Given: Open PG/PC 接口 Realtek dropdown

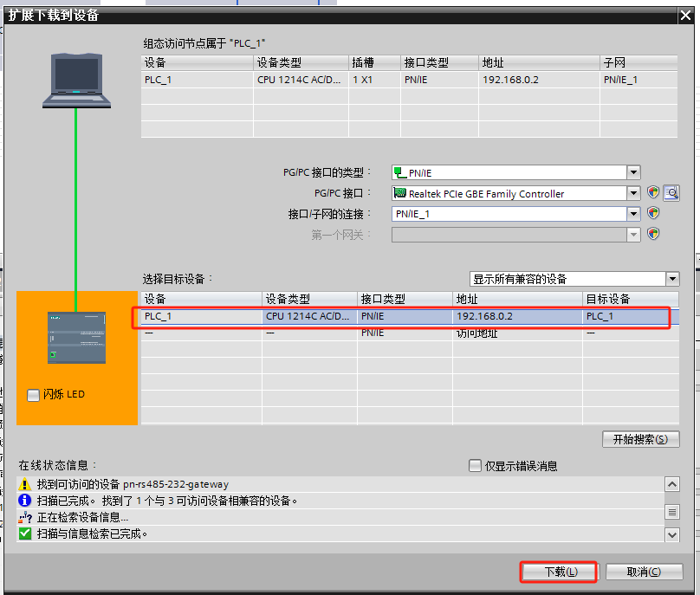Looking at the screenshot, I should pyautogui.click(x=633, y=193).
